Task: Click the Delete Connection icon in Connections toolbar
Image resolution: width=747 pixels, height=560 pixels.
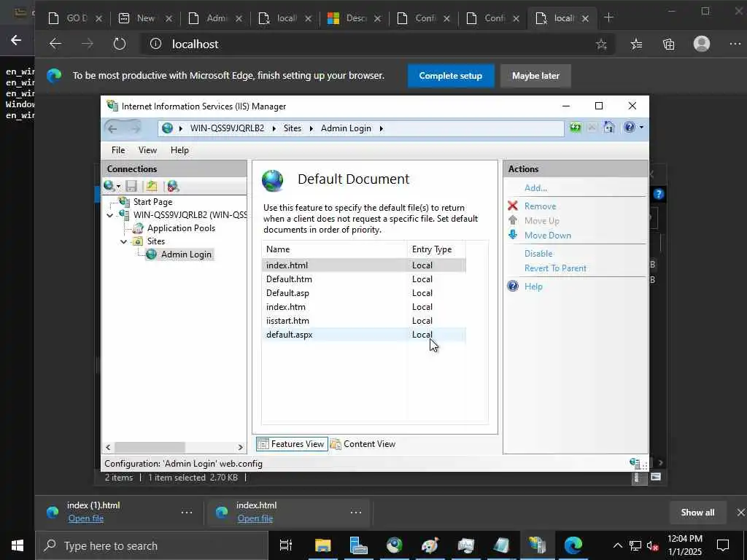Action: click(x=173, y=186)
